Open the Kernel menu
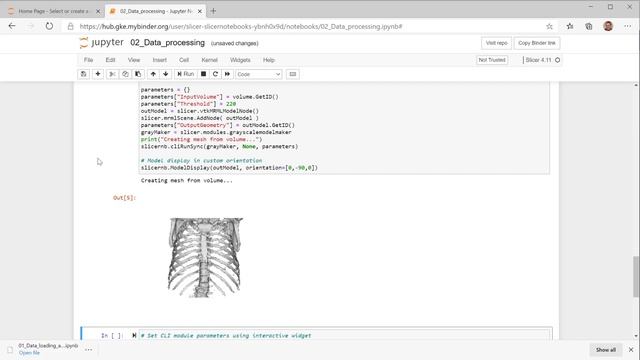The height and width of the screenshot is (360, 640). click(209, 60)
